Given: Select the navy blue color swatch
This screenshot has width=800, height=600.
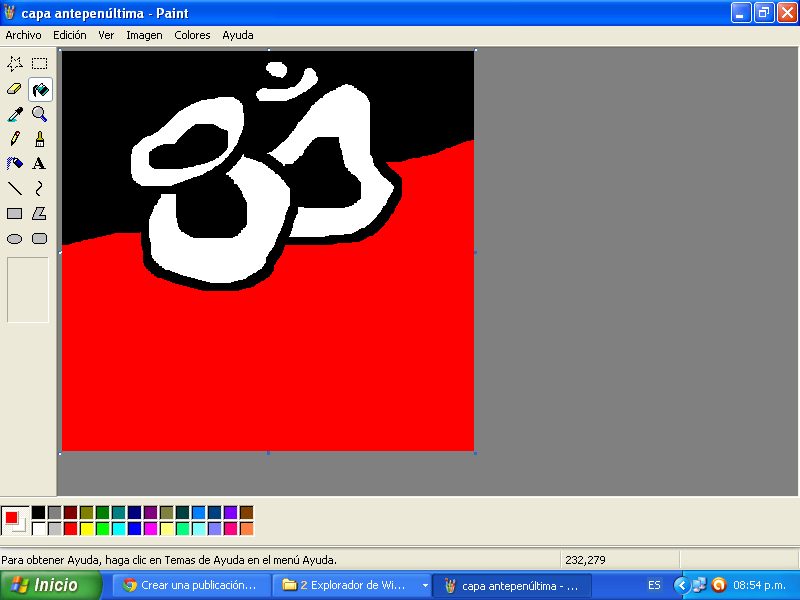Looking at the screenshot, I should [135, 512].
